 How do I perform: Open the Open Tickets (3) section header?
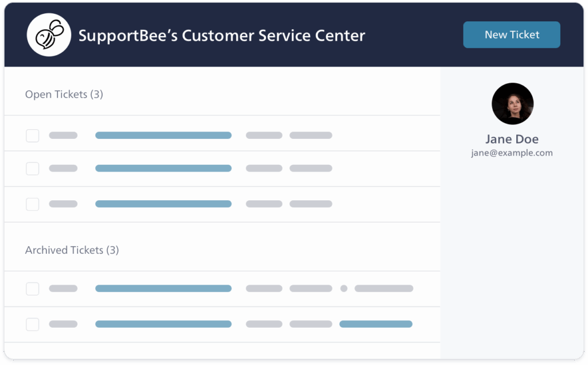(64, 95)
